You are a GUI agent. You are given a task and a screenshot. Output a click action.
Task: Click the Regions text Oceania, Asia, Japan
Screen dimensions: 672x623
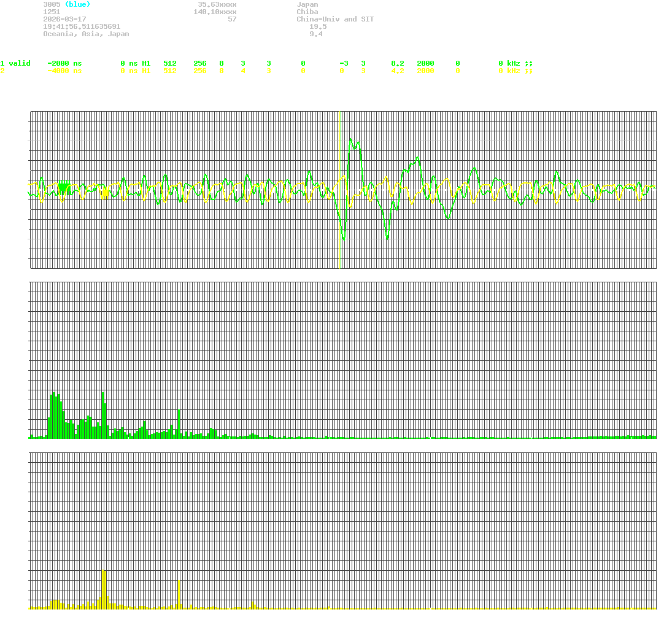point(86,34)
